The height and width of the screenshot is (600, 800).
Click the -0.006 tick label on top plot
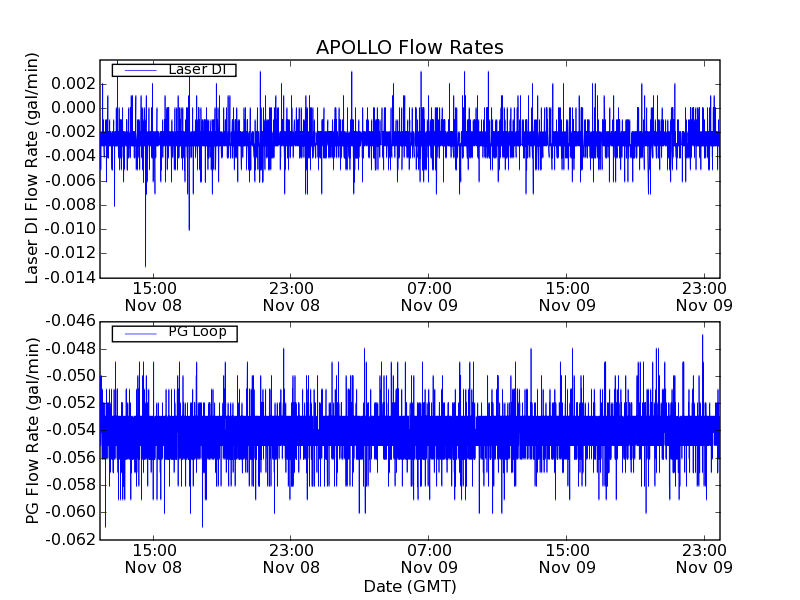pyautogui.click(x=70, y=181)
